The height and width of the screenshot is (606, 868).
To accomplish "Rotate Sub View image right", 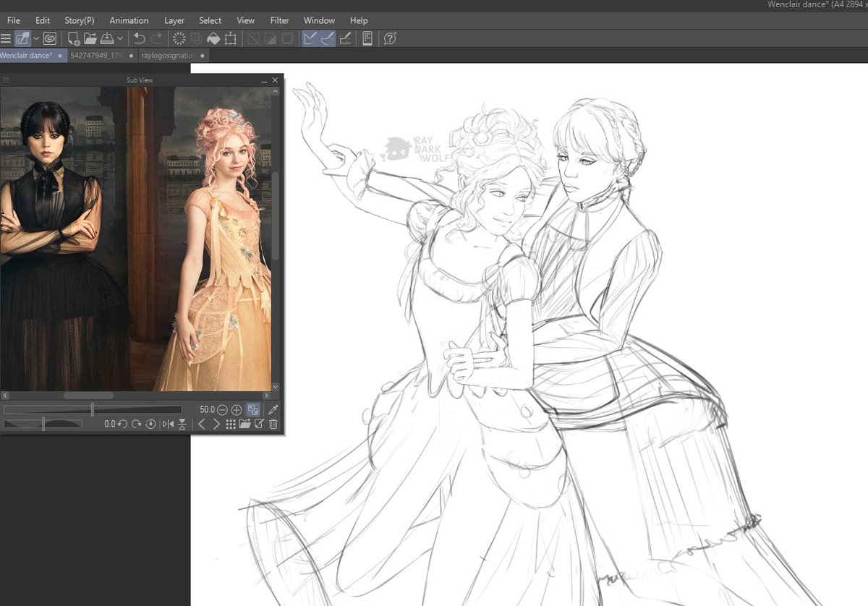I will pyautogui.click(x=137, y=424).
